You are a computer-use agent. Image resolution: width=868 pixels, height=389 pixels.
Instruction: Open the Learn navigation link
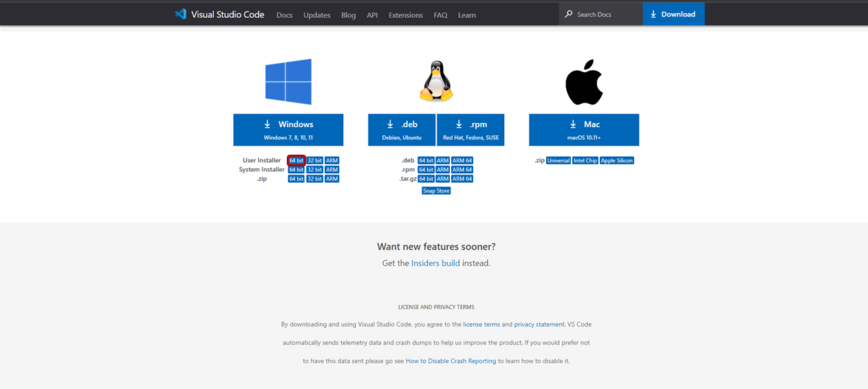point(467,15)
